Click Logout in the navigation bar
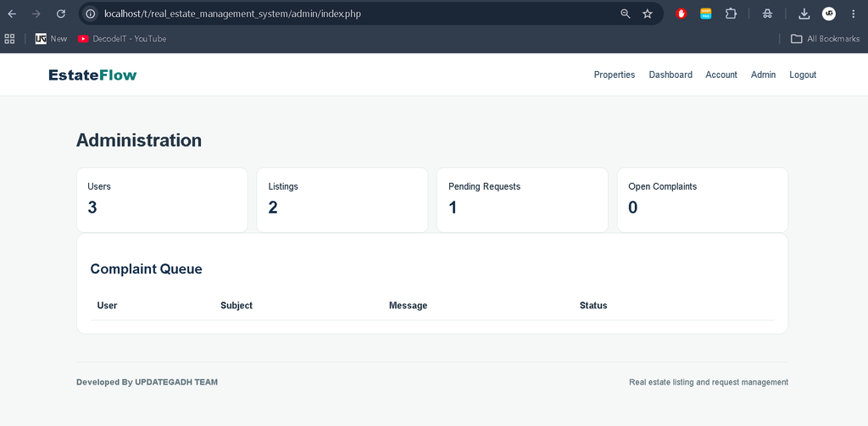Viewport: 868px width, 426px height. (803, 75)
